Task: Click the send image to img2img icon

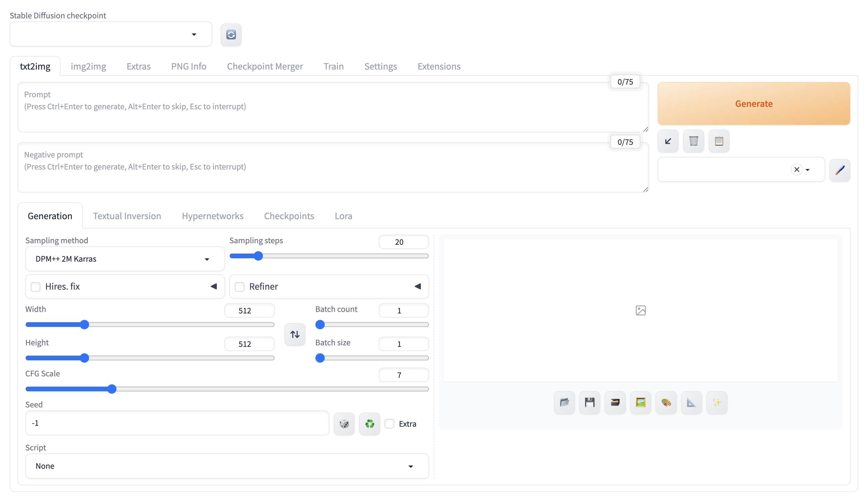Action: pos(640,403)
